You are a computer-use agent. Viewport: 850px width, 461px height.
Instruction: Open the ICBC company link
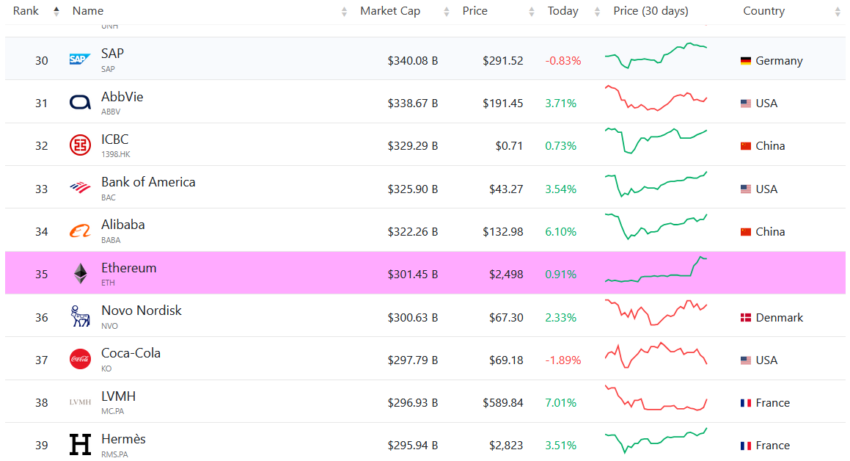coord(114,139)
